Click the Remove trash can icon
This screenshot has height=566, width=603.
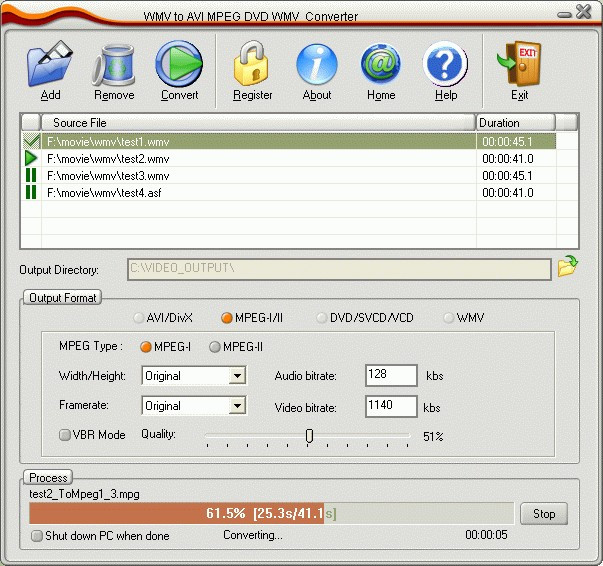(x=114, y=65)
